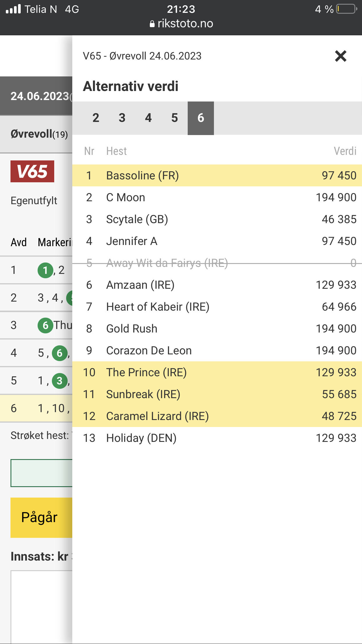
Task: Switch to leg 2 tab
Action: (x=96, y=118)
